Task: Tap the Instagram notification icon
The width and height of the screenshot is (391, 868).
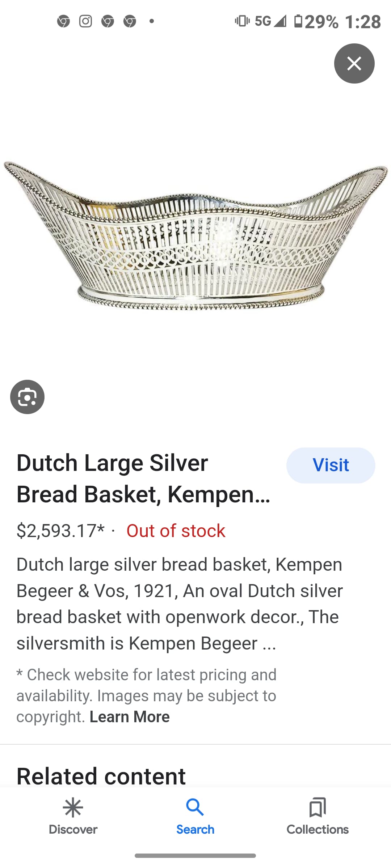Action: [x=85, y=21]
